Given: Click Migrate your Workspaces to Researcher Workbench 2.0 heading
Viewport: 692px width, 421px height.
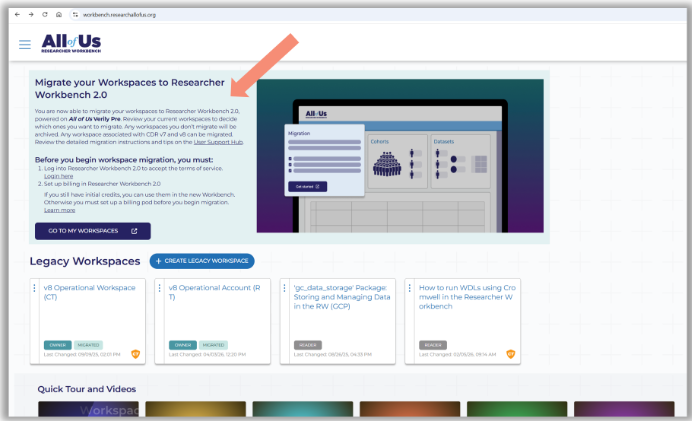Looking at the screenshot, I should 130,89.
